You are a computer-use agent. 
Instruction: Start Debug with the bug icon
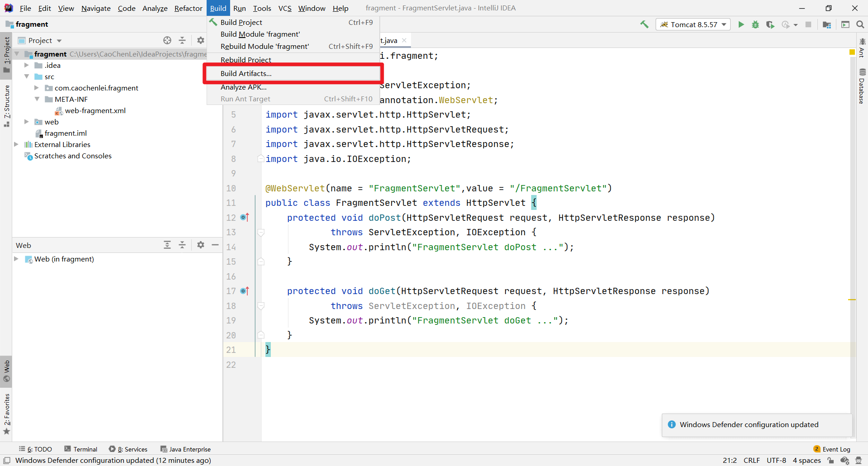pyautogui.click(x=755, y=24)
